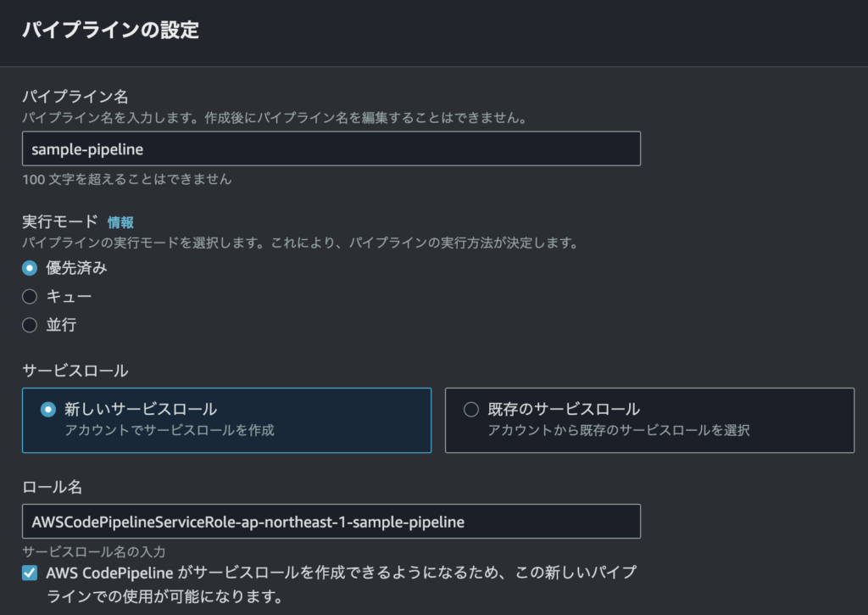Select the 優先済み radio button
This screenshot has height=615, width=868.
(30, 268)
